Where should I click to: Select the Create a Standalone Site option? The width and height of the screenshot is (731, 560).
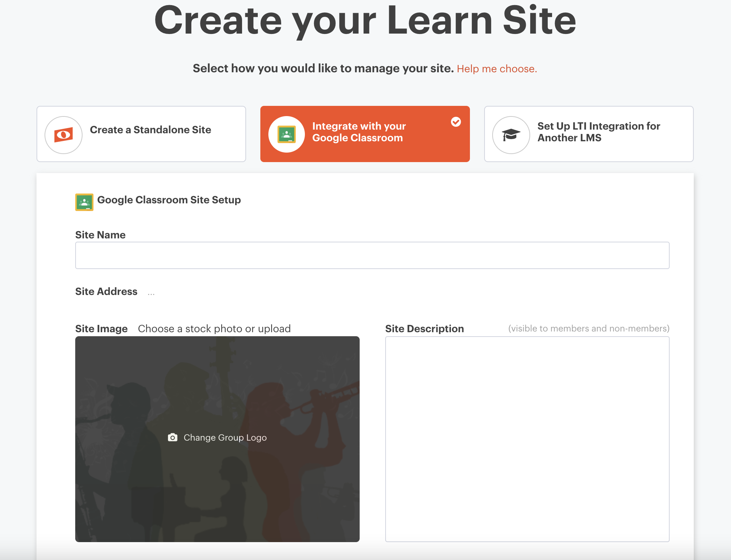click(141, 134)
